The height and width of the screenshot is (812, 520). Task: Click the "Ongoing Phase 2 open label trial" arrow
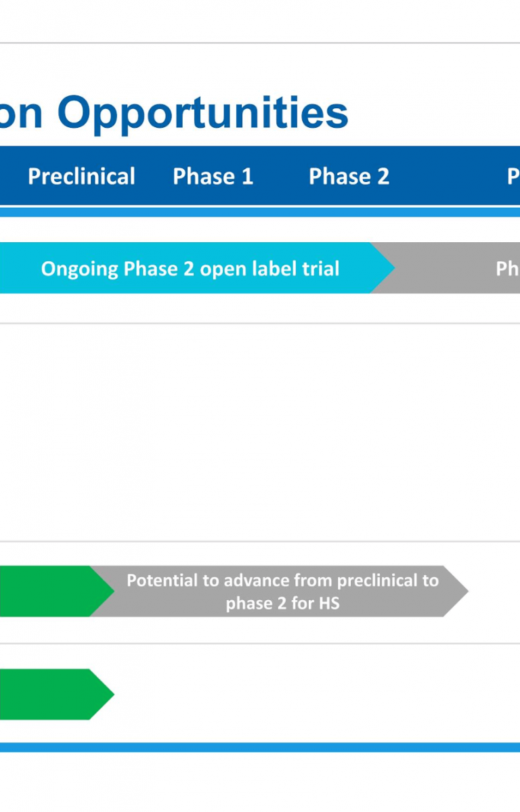pos(190,269)
